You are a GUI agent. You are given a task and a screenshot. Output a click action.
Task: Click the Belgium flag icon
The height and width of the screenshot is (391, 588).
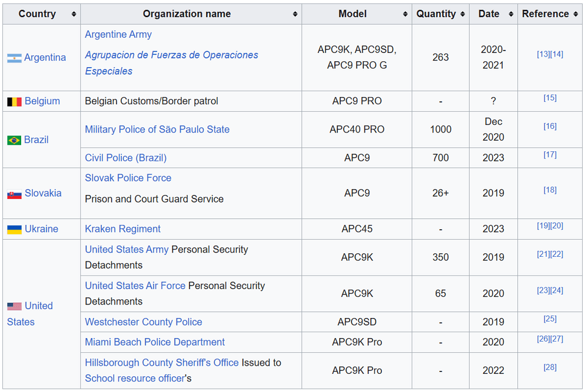[x=14, y=102]
